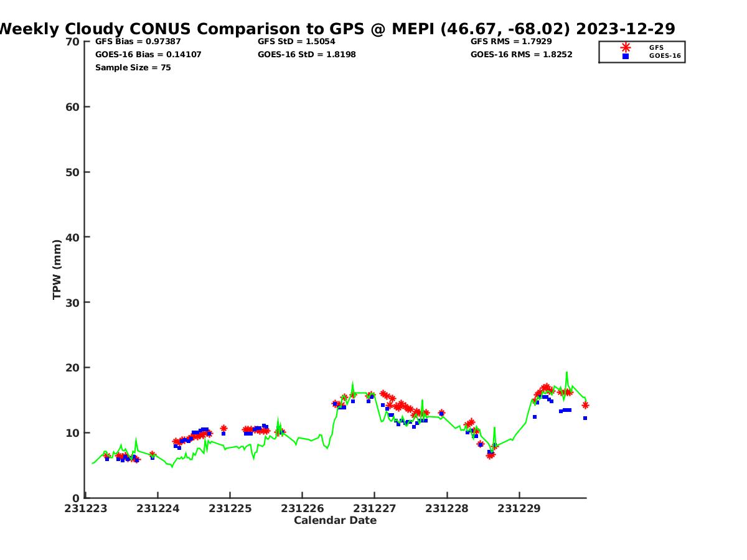Click the red asterisk GFS legend marker

(625, 47)
